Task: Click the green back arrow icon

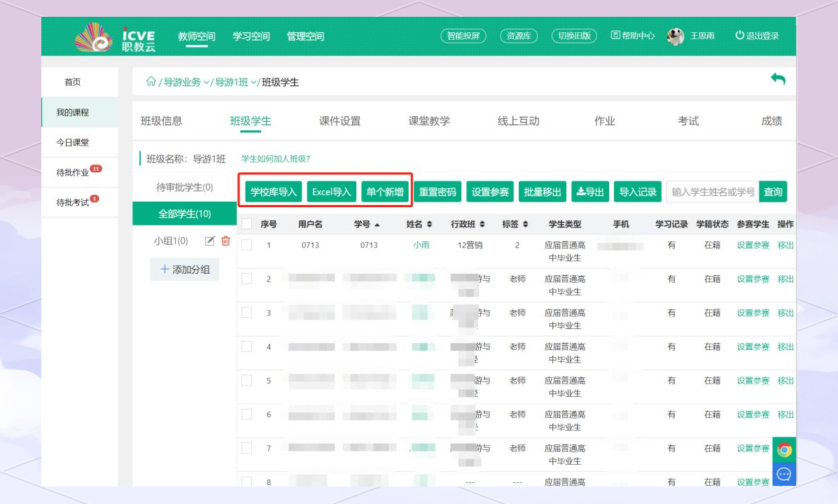Action: 778,80
